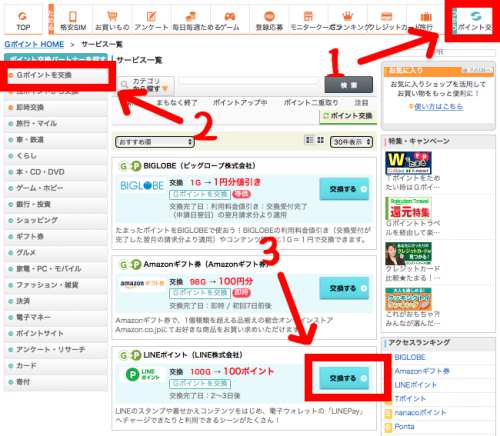Switch to ポイントアップ中 tab
The width and height of the screenshot is (500, 436).
(x=240, y=103)
